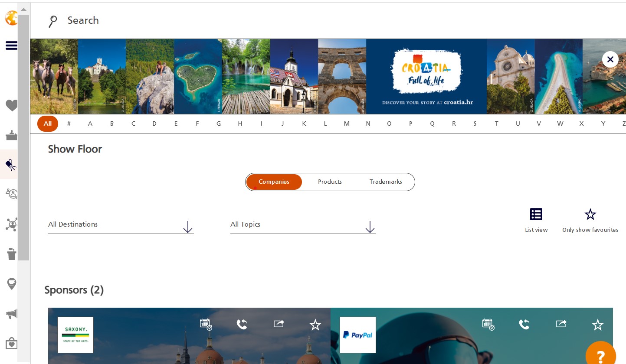The image size is (626, 364).
Task: Open the network connections sidebar icon
Action: 12,224
